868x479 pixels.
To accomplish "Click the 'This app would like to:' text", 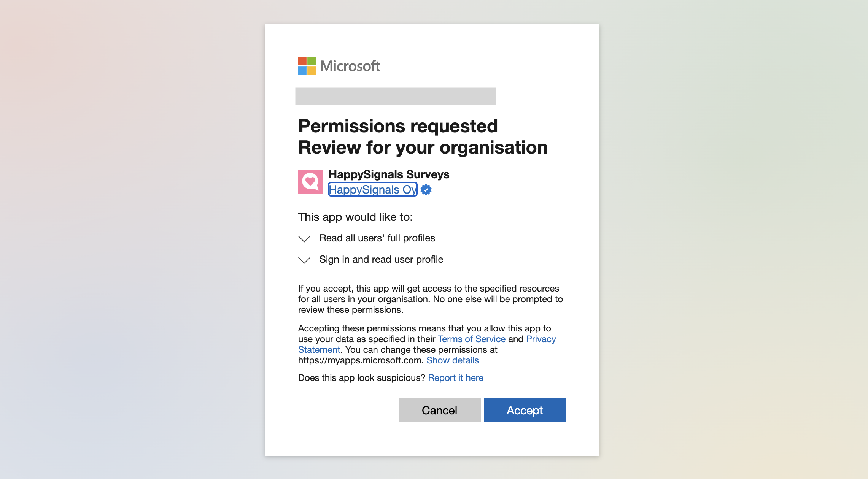I will pyautogui.click(x=355, y=217).
